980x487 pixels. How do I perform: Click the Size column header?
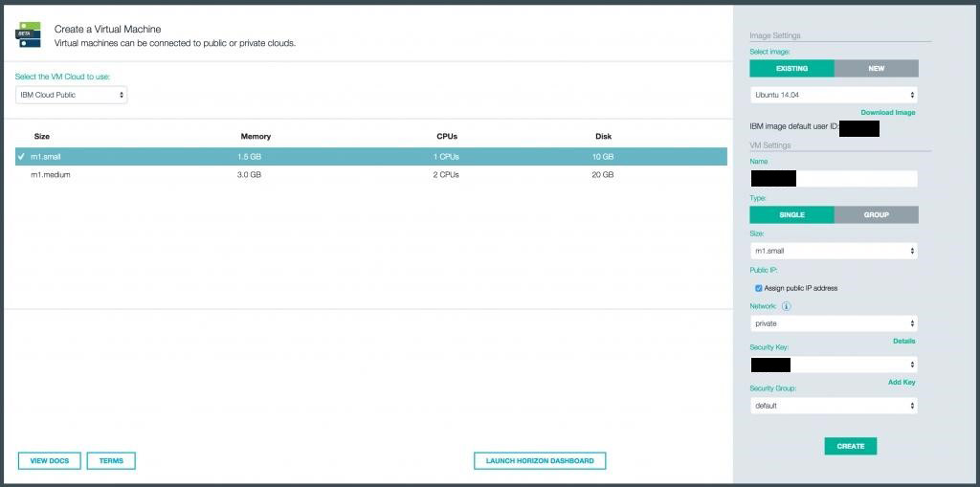point(42,136)
